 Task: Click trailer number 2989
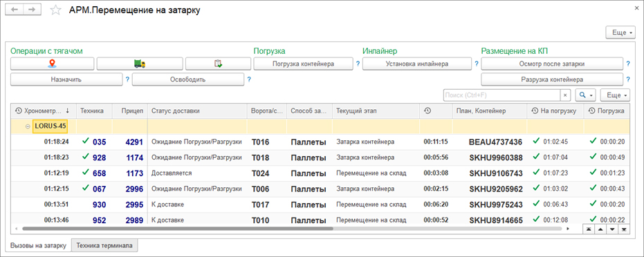[x=134, y=220]
